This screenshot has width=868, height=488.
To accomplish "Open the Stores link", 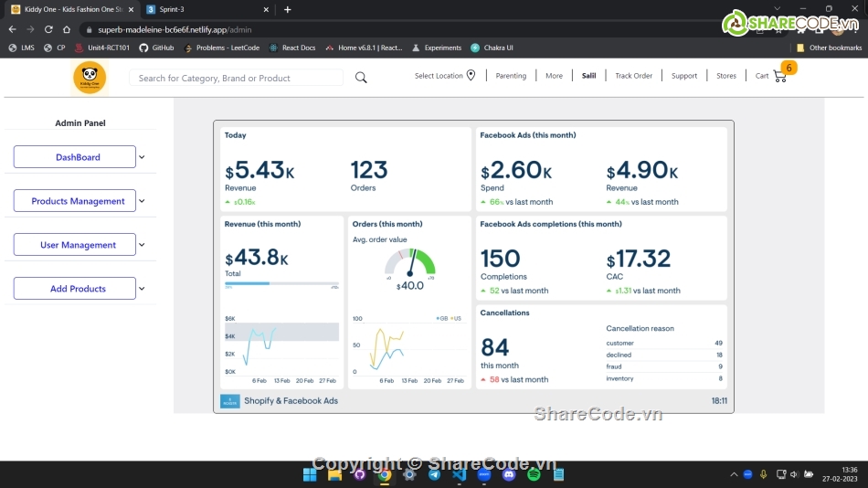I will (x=726, y=76).
